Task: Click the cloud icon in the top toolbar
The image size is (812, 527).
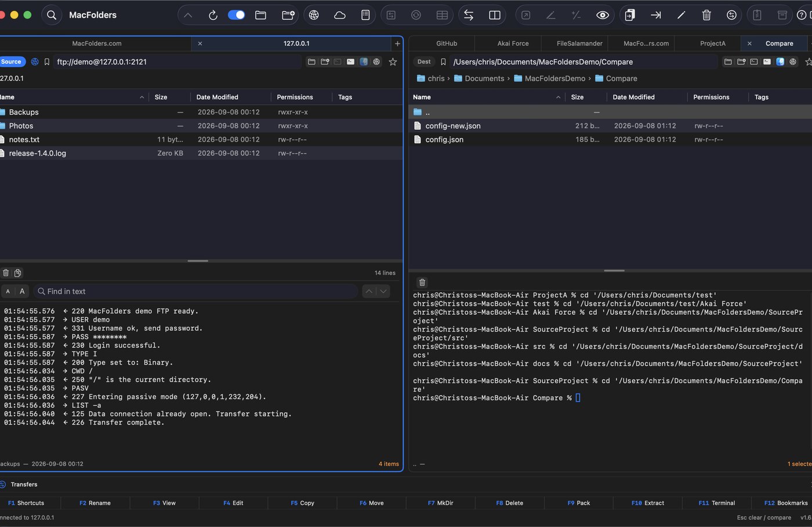Action: click(340, 15)
